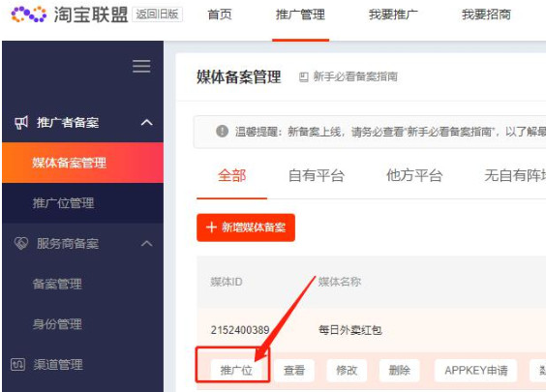Viewport: 546px width, 392px height.
Task: Open 我要推广 in the top navigation
Action: [x=393, y=15]
